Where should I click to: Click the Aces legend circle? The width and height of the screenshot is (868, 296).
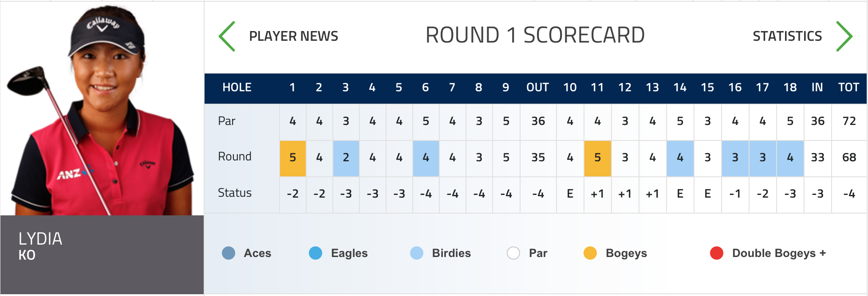pyautogui.click(x=229, y=253)
